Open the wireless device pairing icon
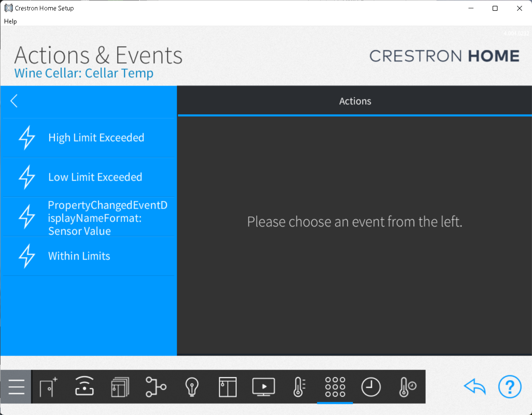This screenshot has height=415, width=532. [x=84, y=387]
